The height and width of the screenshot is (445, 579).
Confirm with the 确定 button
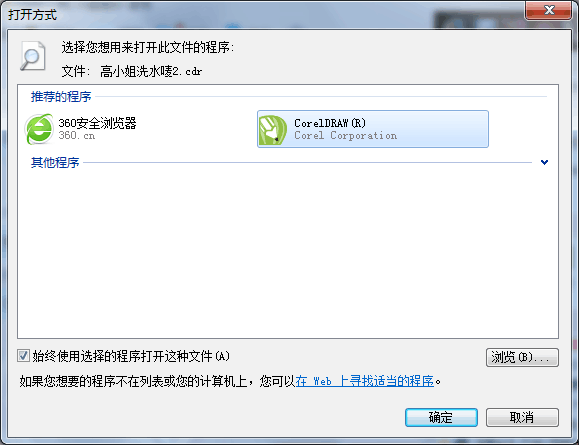tap(441, 417)
